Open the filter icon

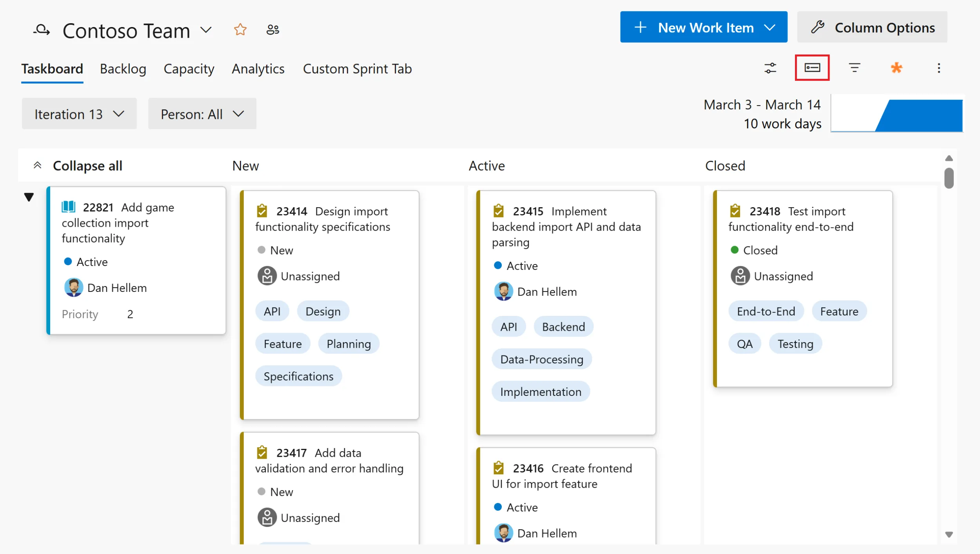coord(855,68)
